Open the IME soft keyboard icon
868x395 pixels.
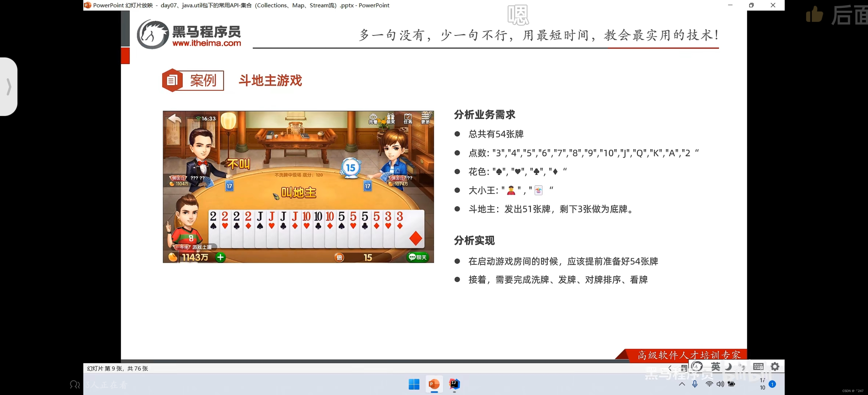[x=758, y=366]
